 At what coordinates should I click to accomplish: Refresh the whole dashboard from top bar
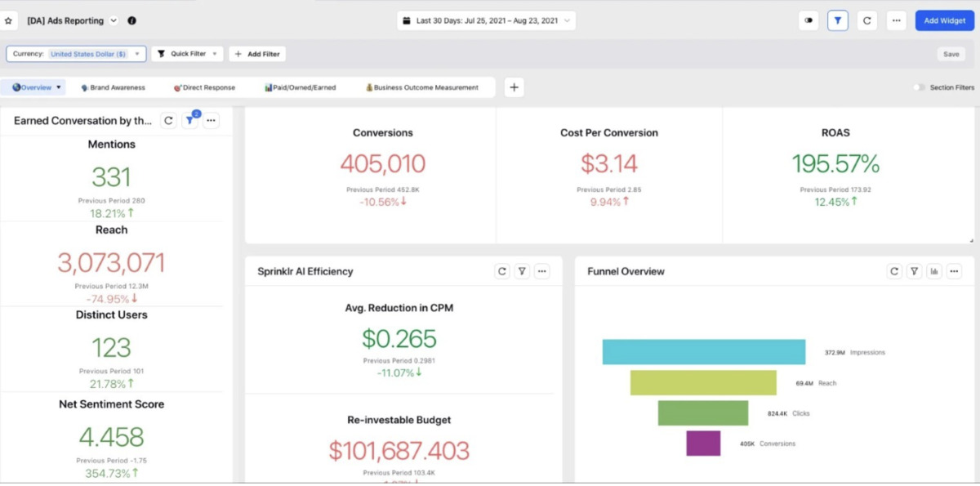coord(867,20)
